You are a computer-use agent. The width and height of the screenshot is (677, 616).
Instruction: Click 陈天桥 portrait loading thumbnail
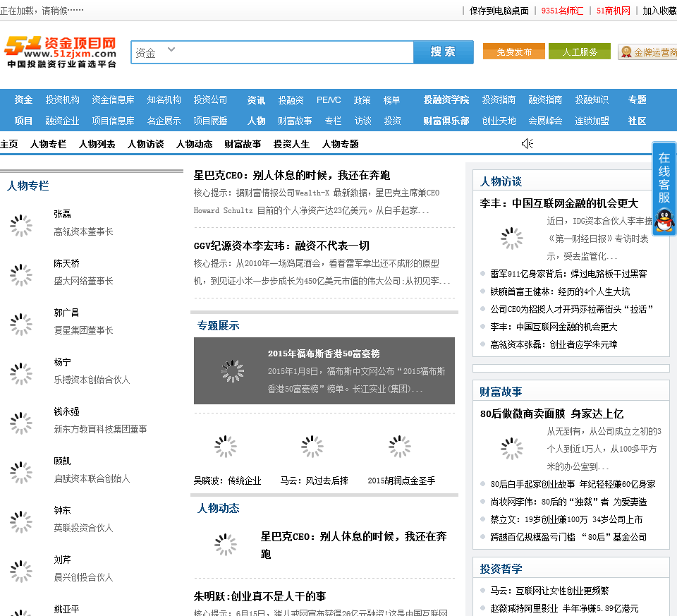pos(21,274)
